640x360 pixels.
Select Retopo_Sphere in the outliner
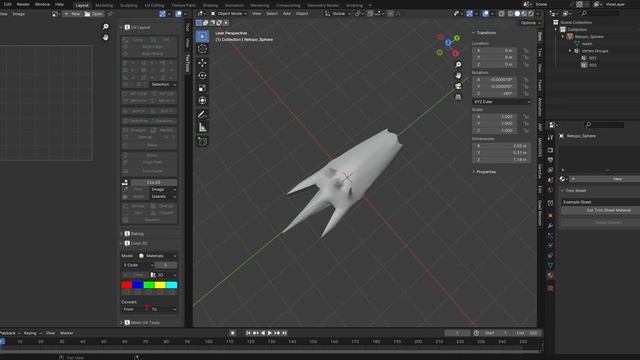point(589,37)
